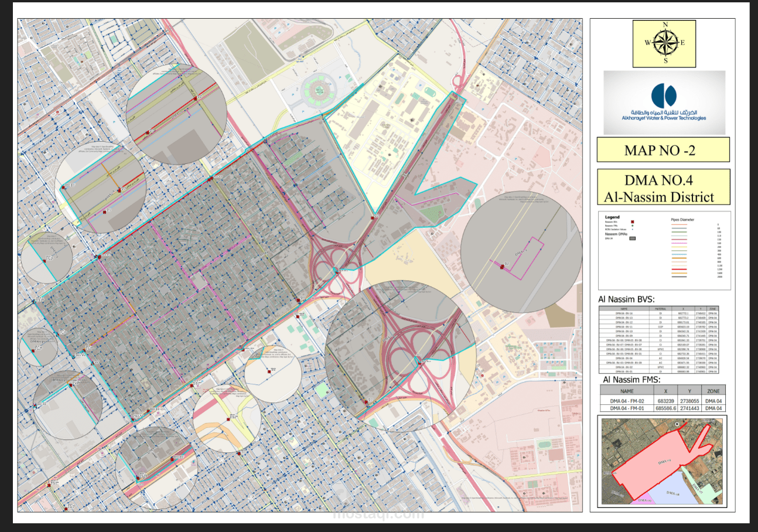The width and height of the screenshot is (758, 532).
Task: Click the Pipes Diameter legend heading
Action: pos(682,220)
